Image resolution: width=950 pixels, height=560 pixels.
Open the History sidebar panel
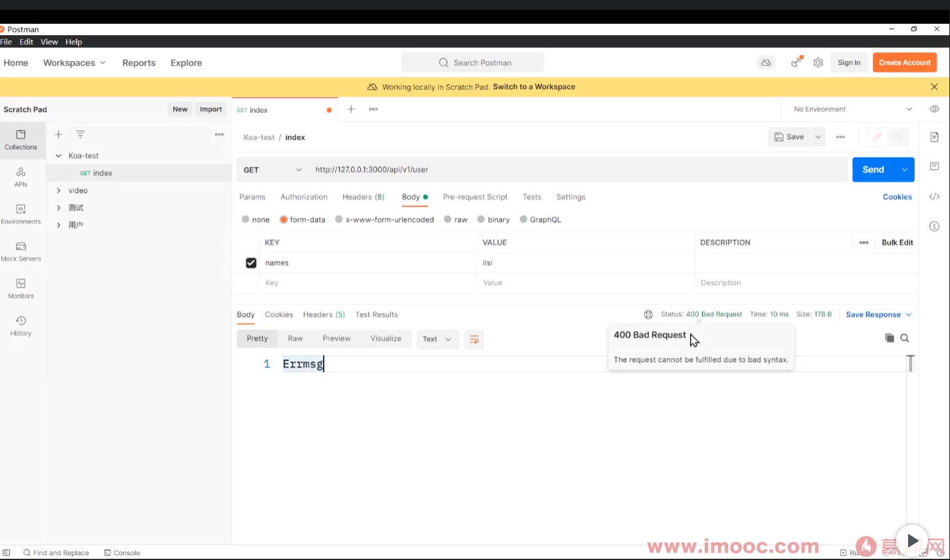pyautogui.click(x=21, y=326)
